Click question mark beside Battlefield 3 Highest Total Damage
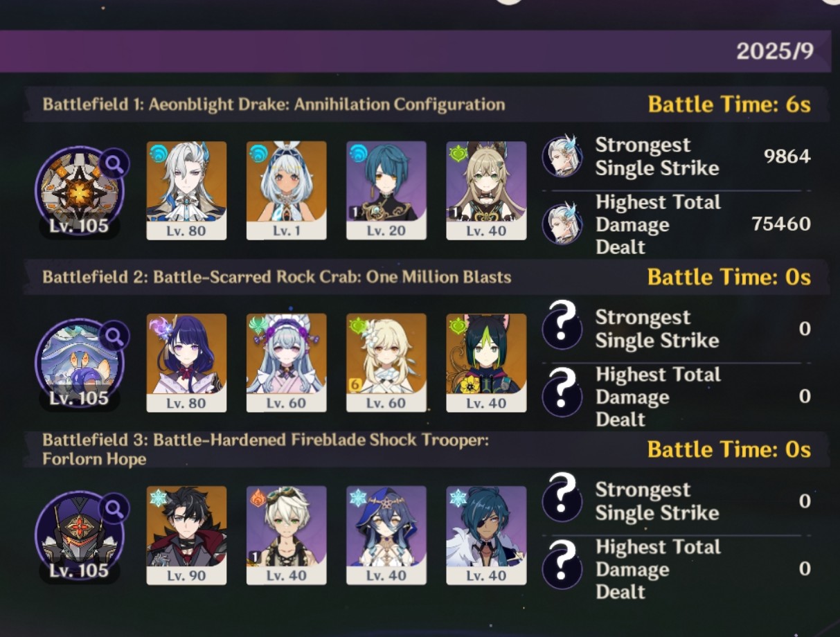 coord(562,567)
